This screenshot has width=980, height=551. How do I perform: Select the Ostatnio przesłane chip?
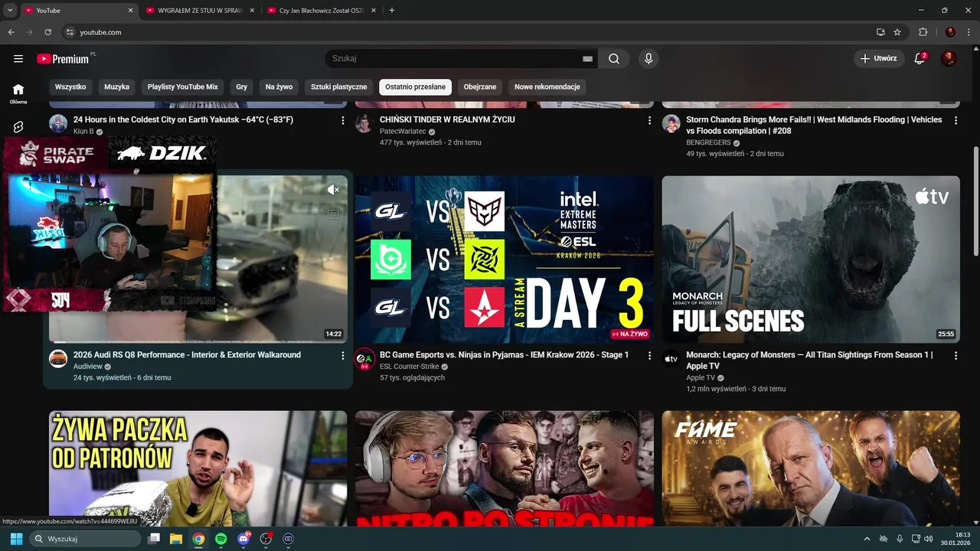(x=415, y=87)
